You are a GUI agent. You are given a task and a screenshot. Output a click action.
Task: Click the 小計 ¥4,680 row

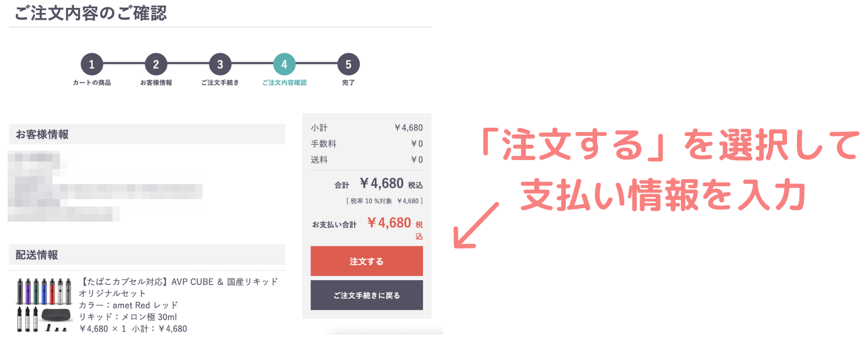tap(366, 128)
